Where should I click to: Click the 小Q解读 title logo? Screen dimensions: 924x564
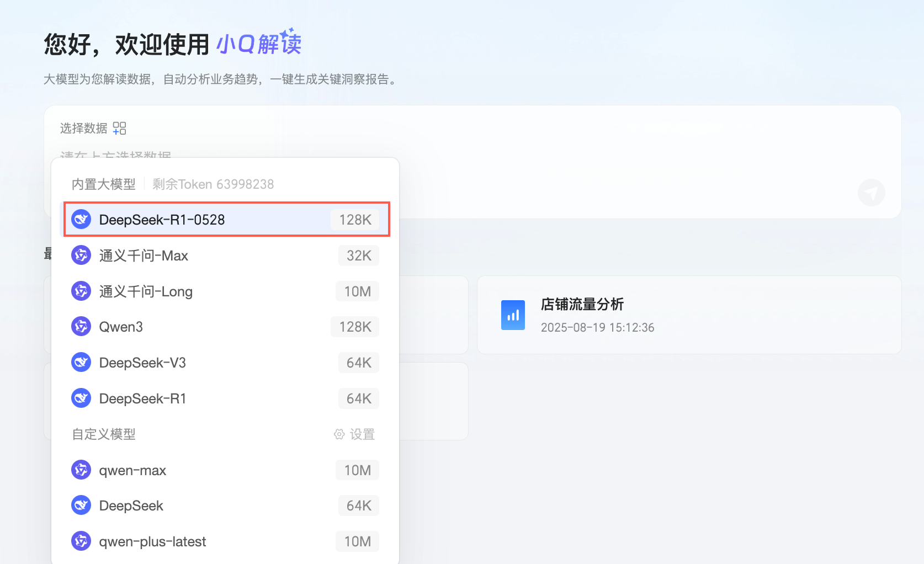click(x=259, y=43)
